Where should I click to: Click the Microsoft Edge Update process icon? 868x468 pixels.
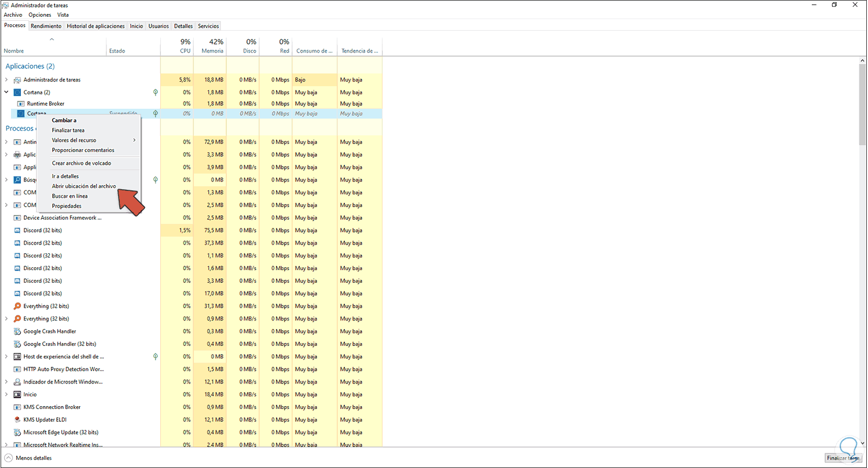click(x=17, y=432)
